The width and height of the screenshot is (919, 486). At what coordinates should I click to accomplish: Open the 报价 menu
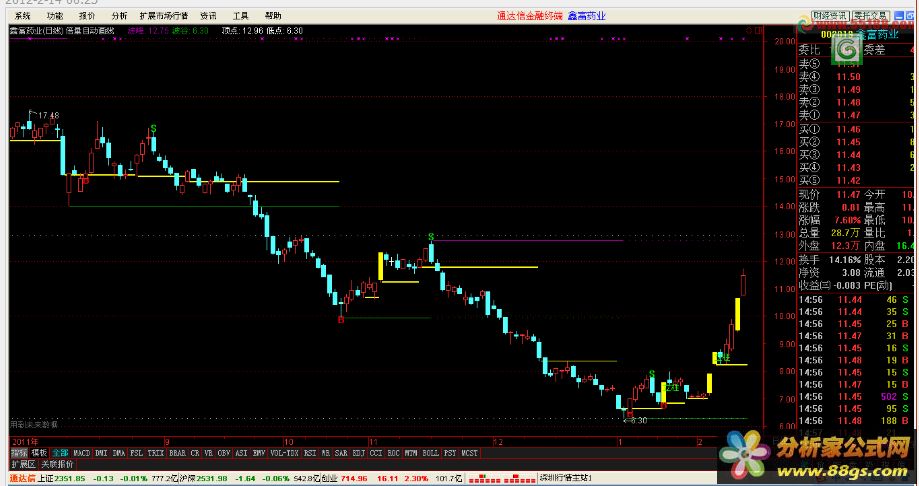click(87, 16)
